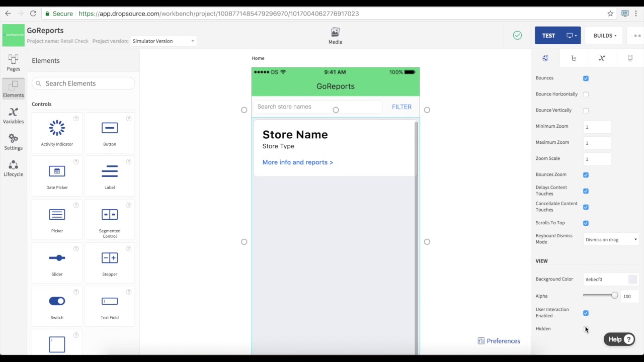The height and width of the screenshot is (362, 644).
Task: Click the Zoom Scale input
Action: point(597,159)
